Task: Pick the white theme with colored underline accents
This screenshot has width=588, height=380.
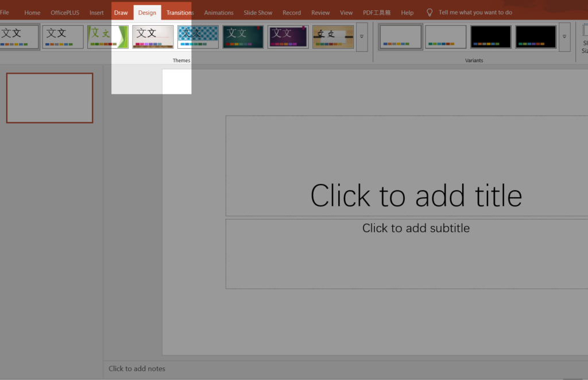Action: pyautogui.click(x=153, y=36)
